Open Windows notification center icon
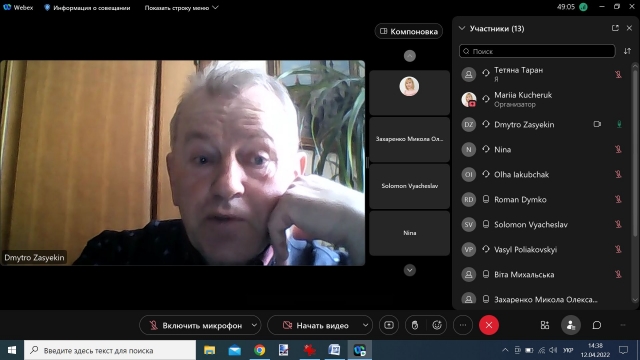Viewport: 640px width, 360px height. pyautogui.click(x=624, y=350)
